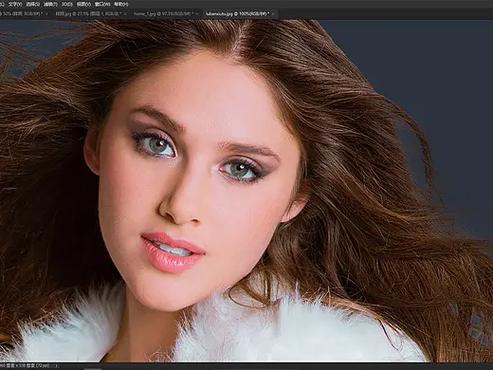Switch to the first document tab at 50% zoom
The width and height of the screenshot is (493, 370).
22,14
